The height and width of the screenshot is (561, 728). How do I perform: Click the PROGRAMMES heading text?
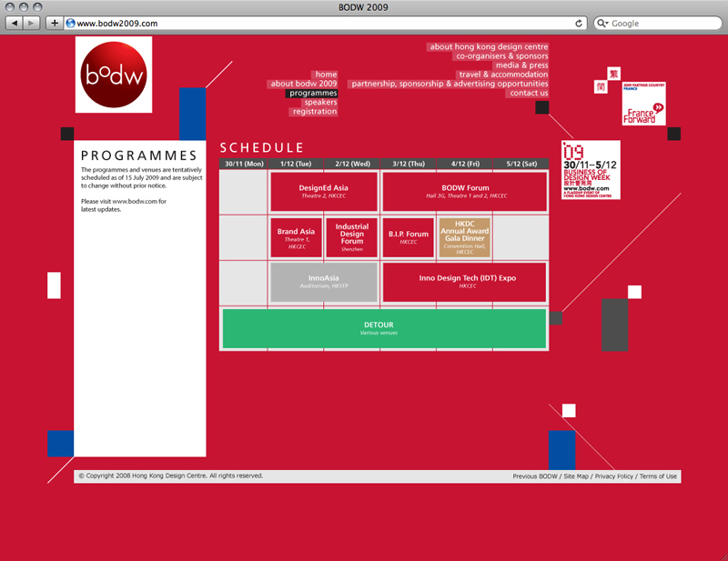pyautogui.click(x=139, y=155)
